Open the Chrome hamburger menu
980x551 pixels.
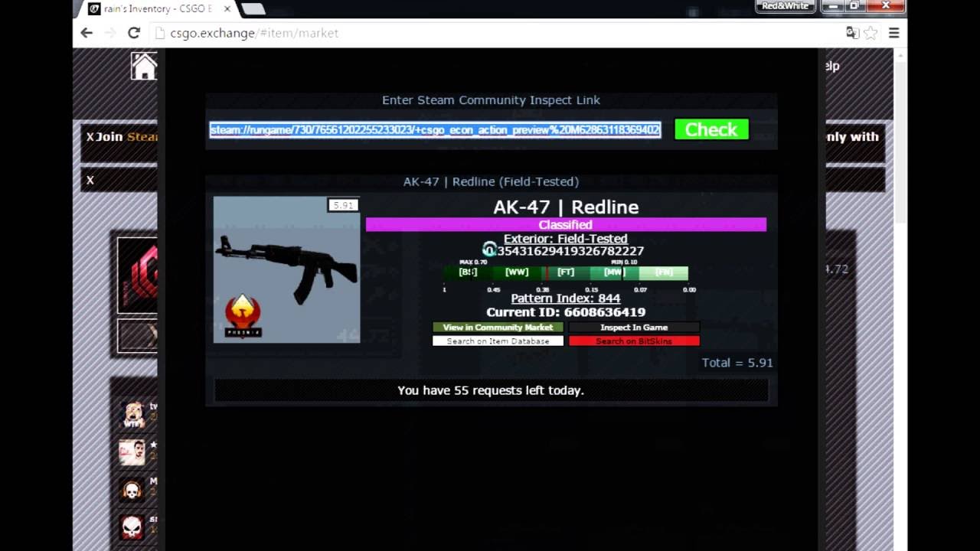pos(893,33)
